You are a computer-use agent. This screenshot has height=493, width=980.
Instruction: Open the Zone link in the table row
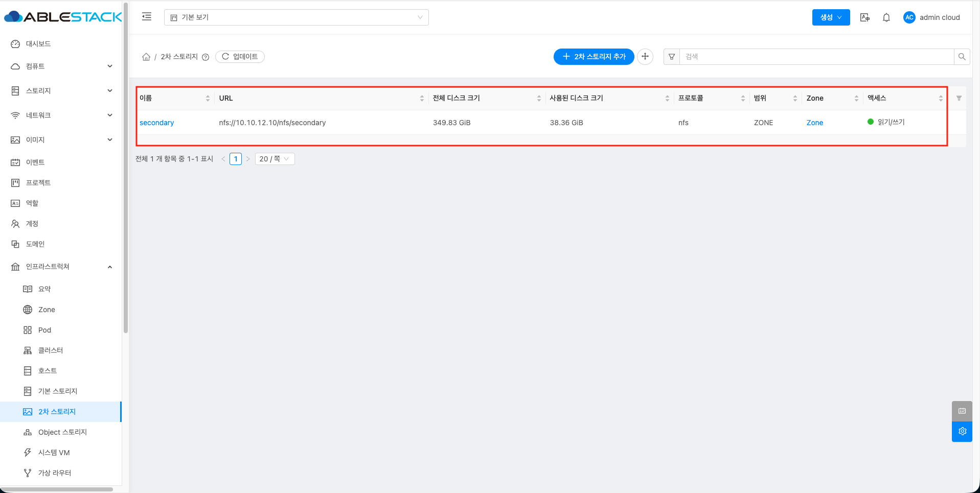pos(815,123)
